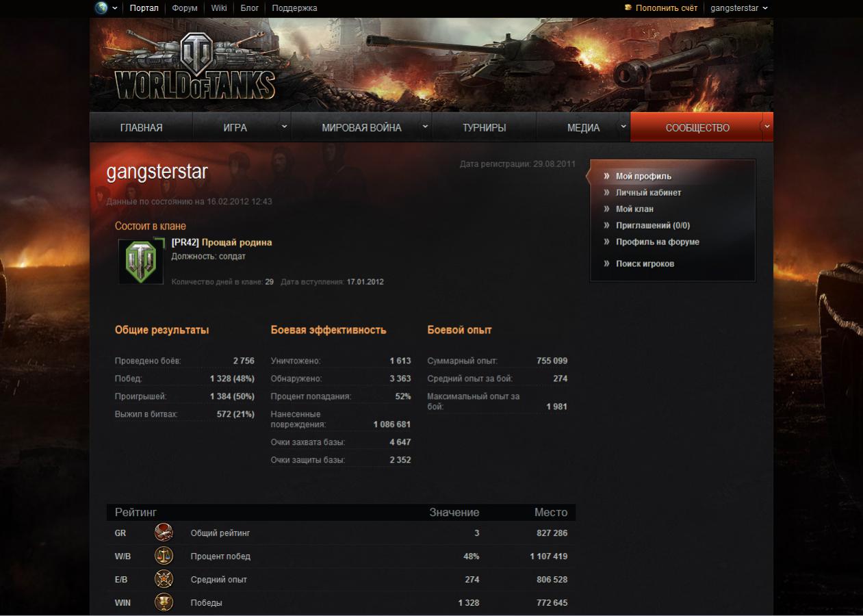Click the maximum experience value 1 981
863x616 pixels.
coord(557,407)
